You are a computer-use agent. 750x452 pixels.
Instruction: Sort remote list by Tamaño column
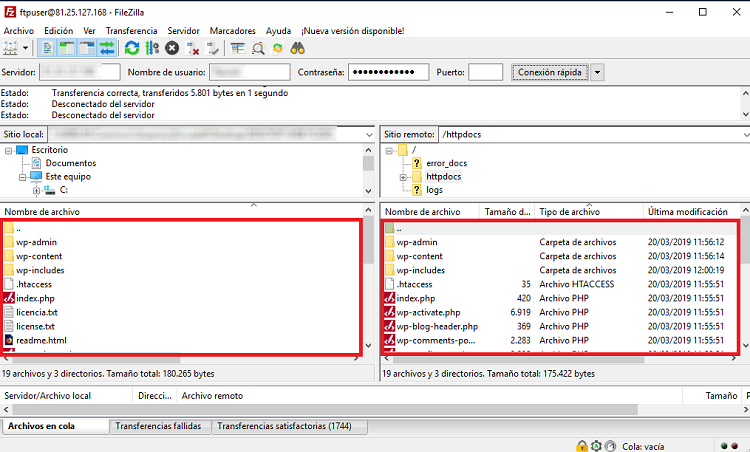coord(507,211)
